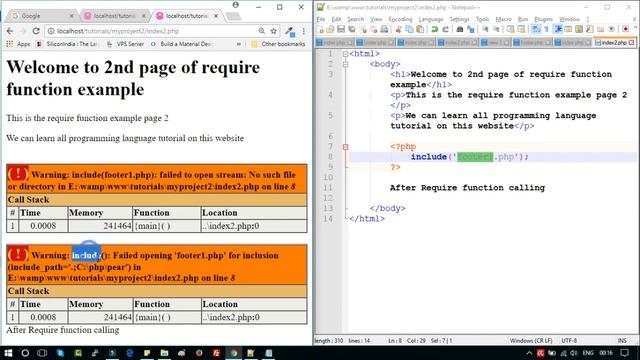
Task: Close the Google tab in Chrome
Action: tap(71, 16)
